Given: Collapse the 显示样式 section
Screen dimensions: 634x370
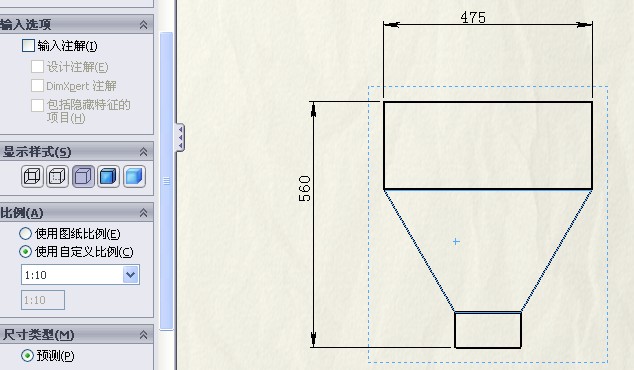Looking at the screenshot, I should pos(143,152).
